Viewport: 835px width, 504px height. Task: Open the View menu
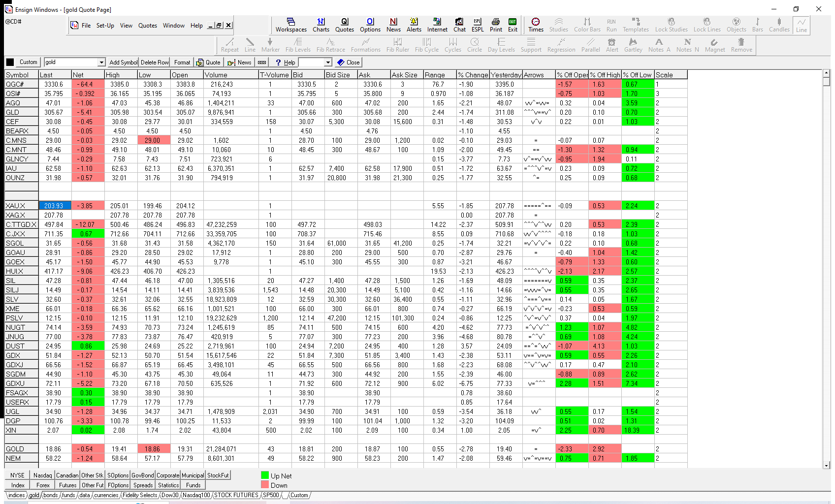click(x=126, y=26)
